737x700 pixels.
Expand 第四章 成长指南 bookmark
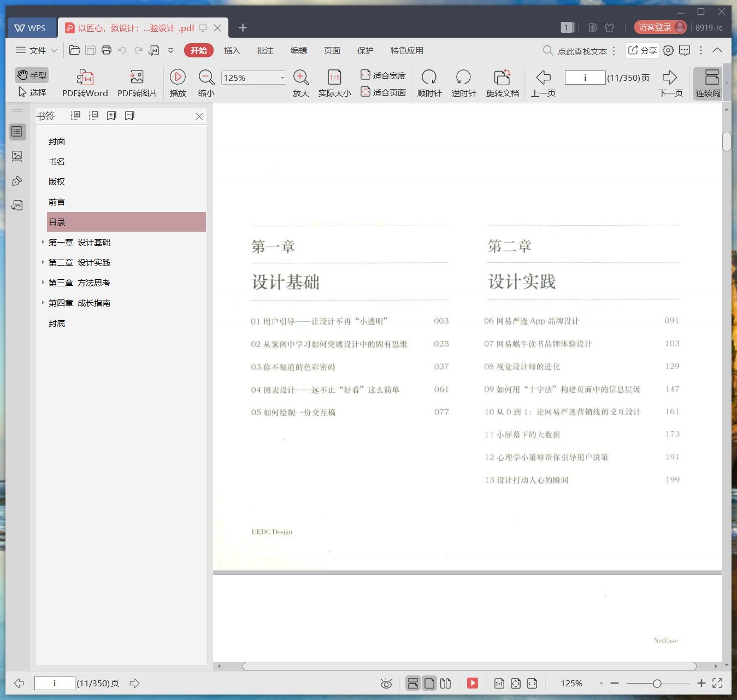43,303
